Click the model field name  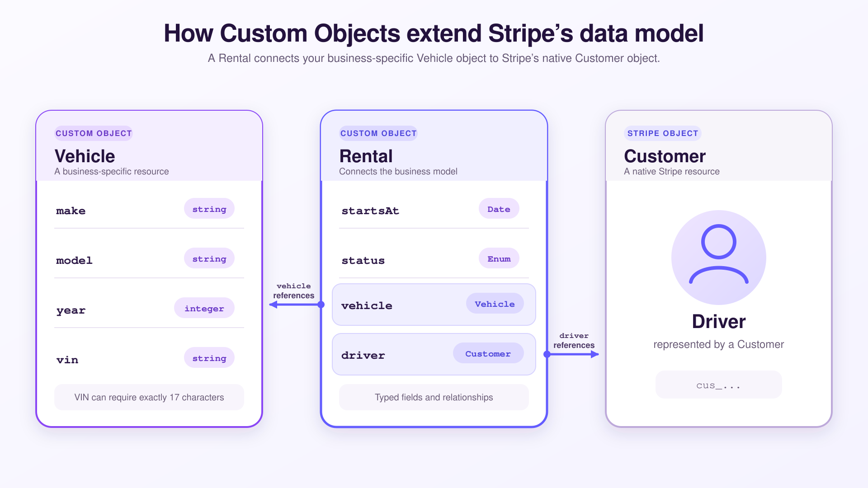point(74,261)
